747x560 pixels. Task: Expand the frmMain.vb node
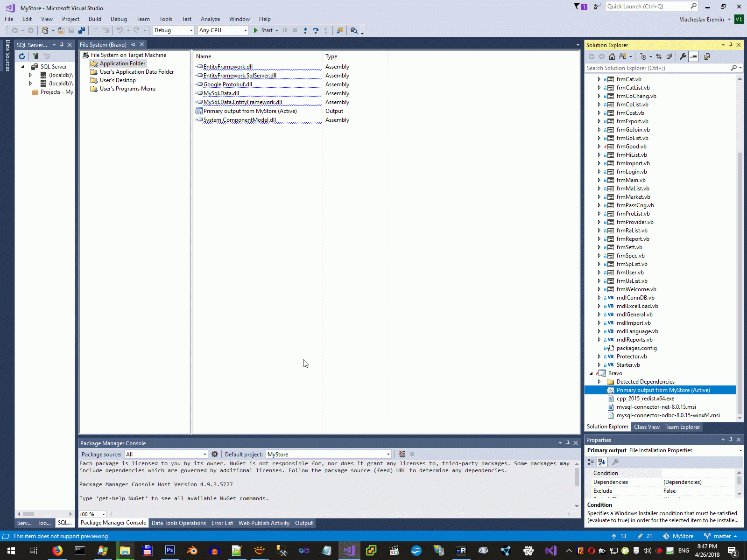(599, 180)
